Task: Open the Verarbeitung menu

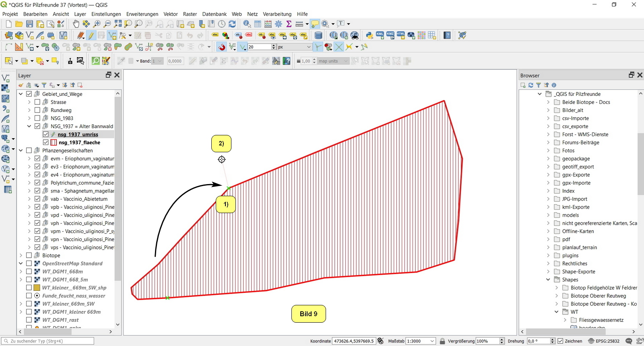Action: pyautogui.click(x=277, y=14)
